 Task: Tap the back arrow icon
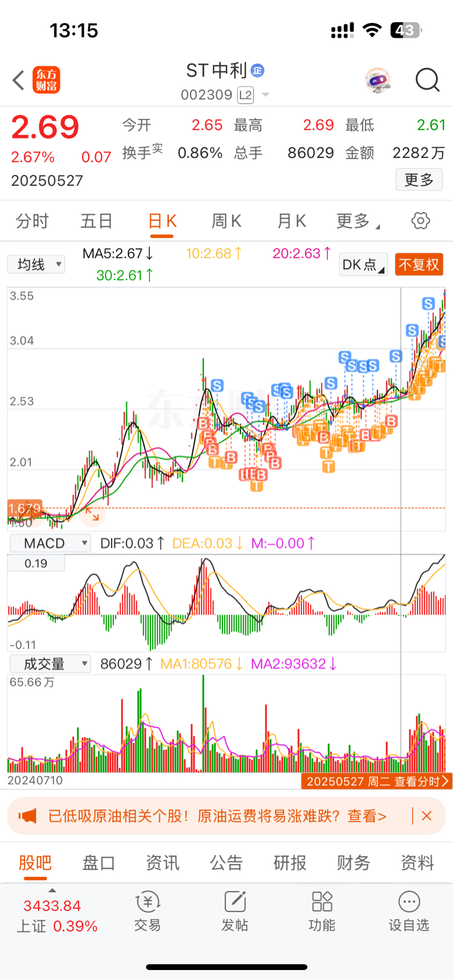[x=18, y=80]
